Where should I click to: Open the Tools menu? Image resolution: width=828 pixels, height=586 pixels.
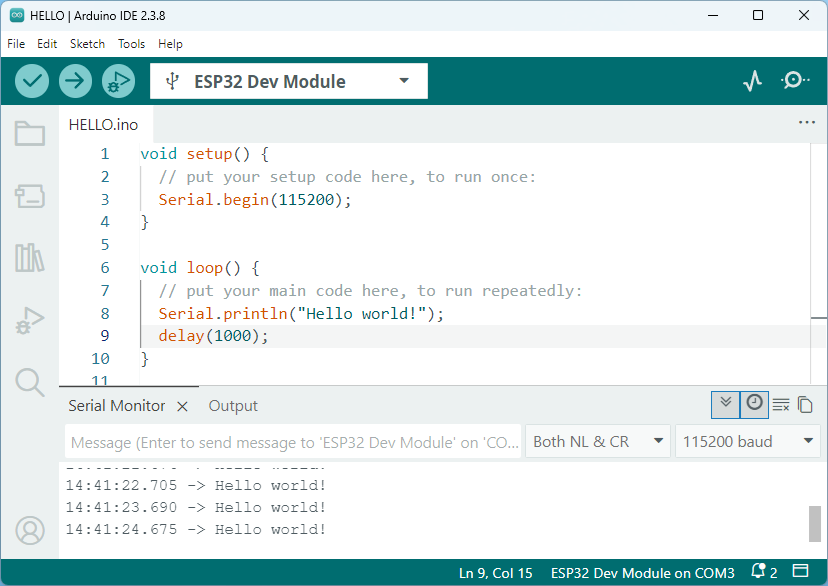(131, 44)
